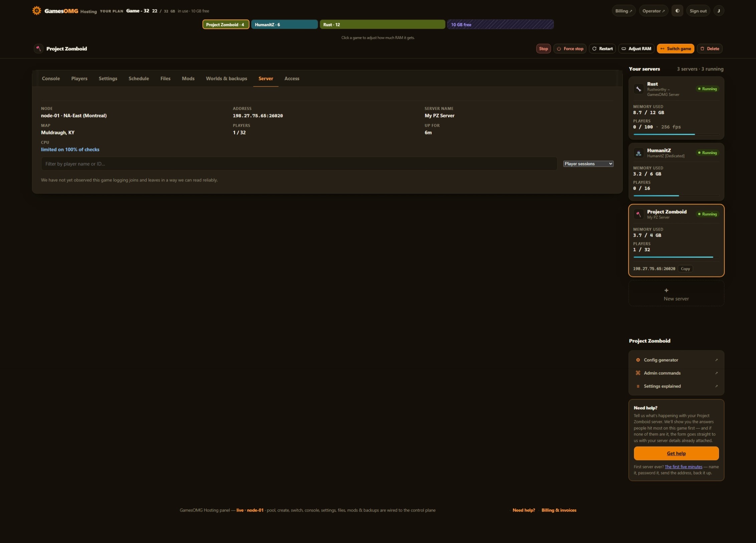Image resolution: width=756 pixels, height=543 pixels.
Task: Click the plus icon for New server
Action: pyautogui.click(x=666, y=290)
